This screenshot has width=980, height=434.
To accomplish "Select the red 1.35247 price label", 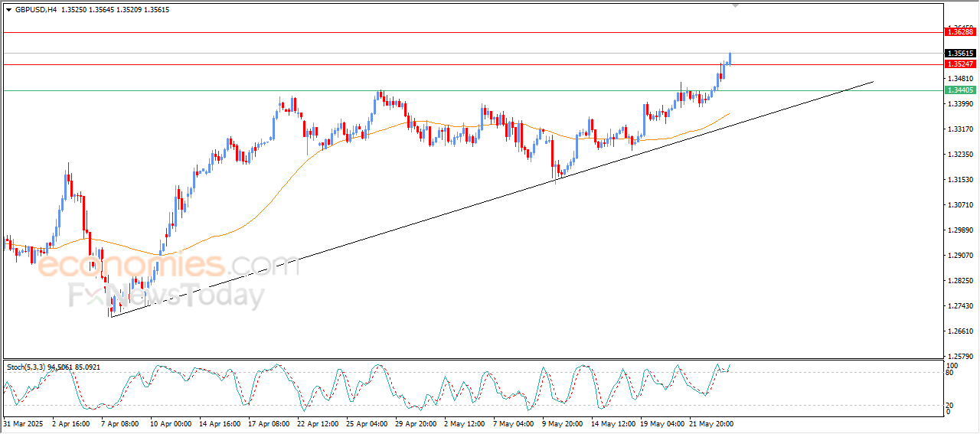I will point(960,64).
